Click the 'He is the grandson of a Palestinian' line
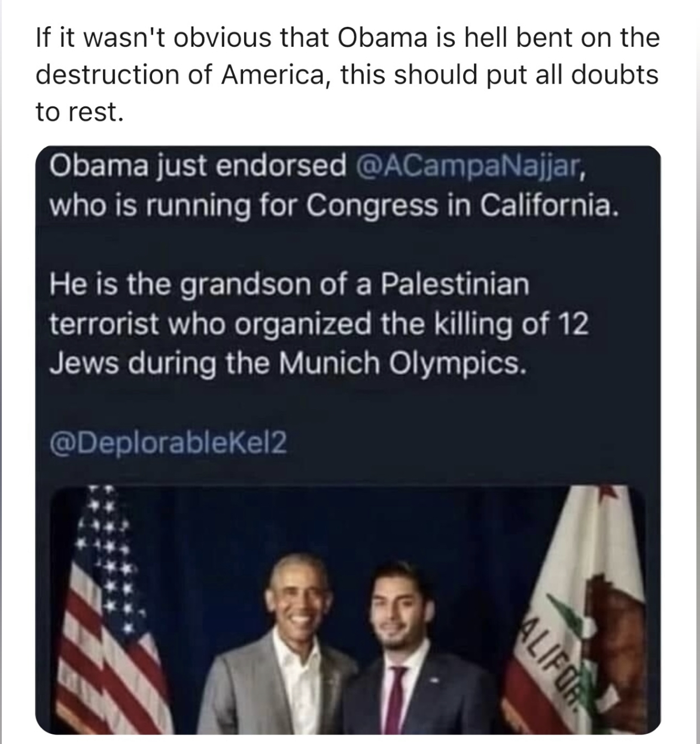Viewport: 700px width, 744px height. pos(289,283)
